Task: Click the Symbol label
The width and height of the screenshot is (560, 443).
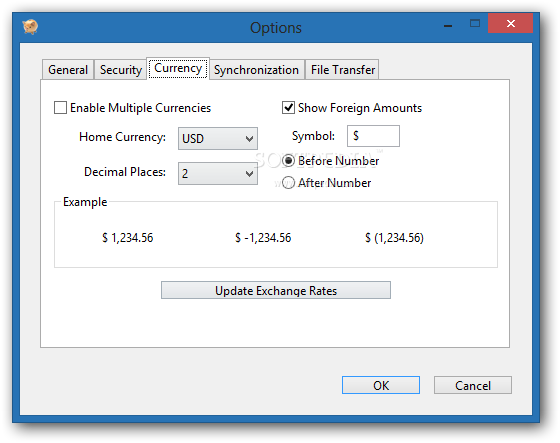Action: tap(313, 136)
